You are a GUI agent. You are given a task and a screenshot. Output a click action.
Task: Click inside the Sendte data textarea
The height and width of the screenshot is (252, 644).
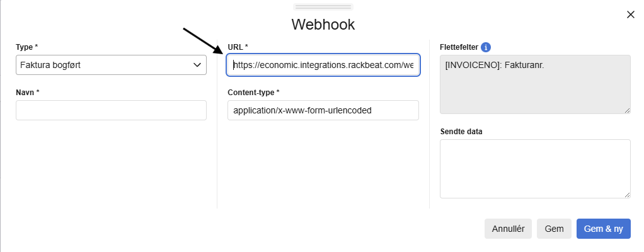coord(535,169)
